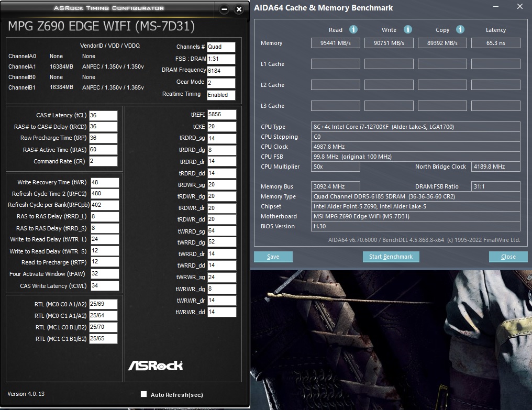The height and width of the screenshot is (410, 532).
Task: Select the Realtime Timing field showing Enabled
Action: (x=221, y=95)
